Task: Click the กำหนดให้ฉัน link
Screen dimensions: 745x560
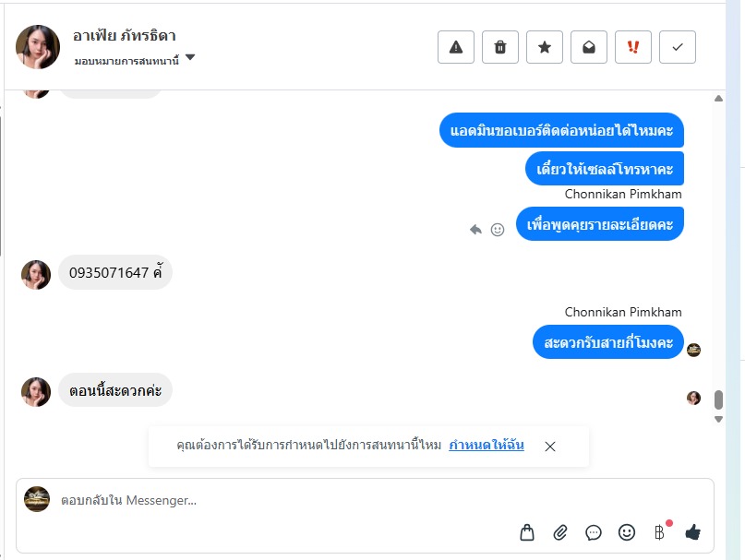Action: point(487,445)
